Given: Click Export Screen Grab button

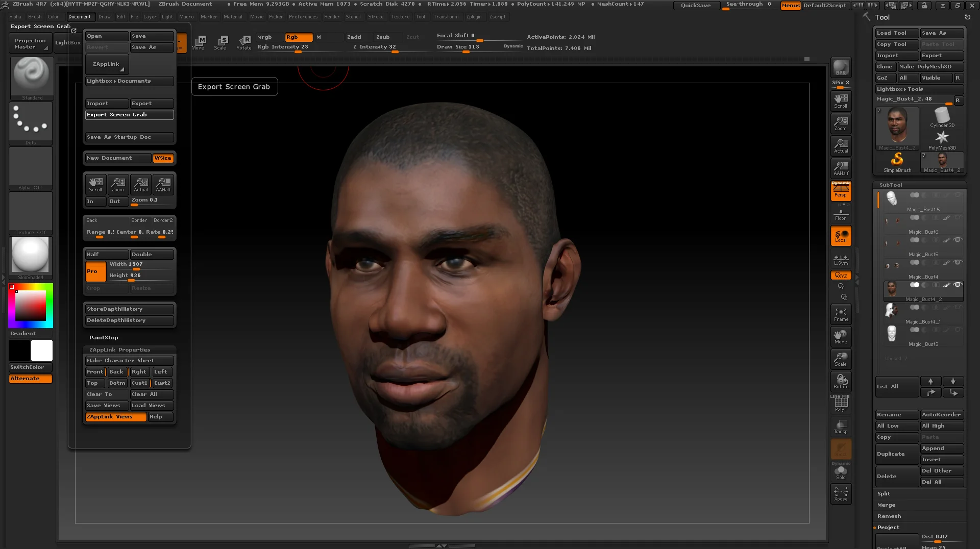Looking at the screenshot, I should tap(129, 115).
